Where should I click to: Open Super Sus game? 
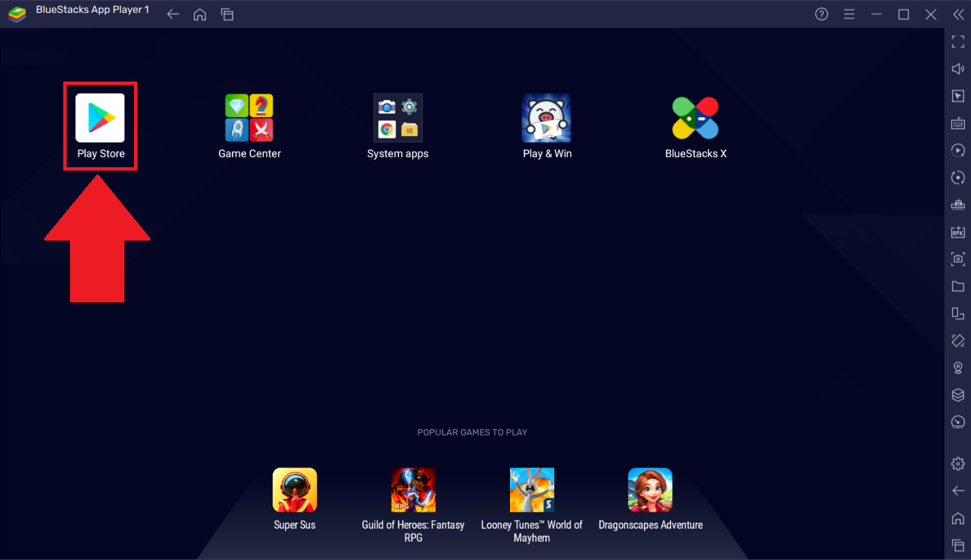point(294,498)
